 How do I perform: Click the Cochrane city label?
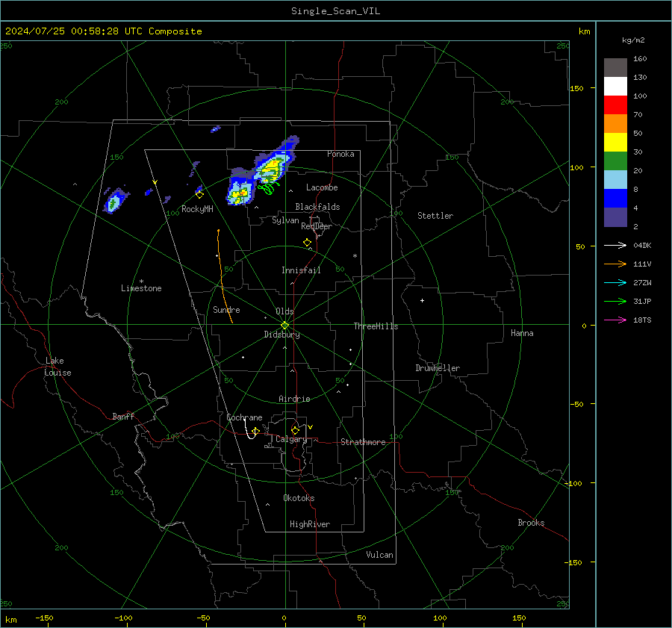pyautogui.click(x=244, y=417)
